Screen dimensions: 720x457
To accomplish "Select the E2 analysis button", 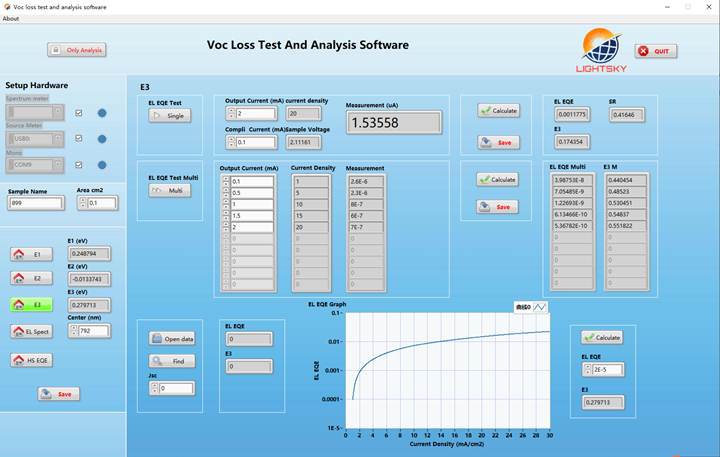I will [31, 278].
